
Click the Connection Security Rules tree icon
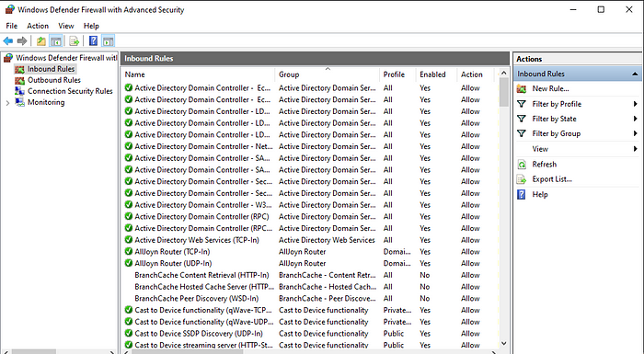click(19, 91)
